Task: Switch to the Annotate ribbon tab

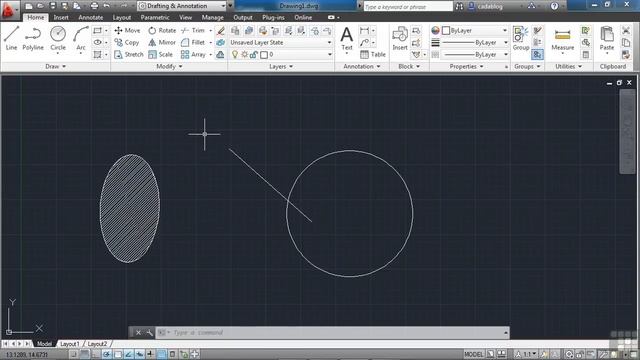Action: click(x=90, y=18)
